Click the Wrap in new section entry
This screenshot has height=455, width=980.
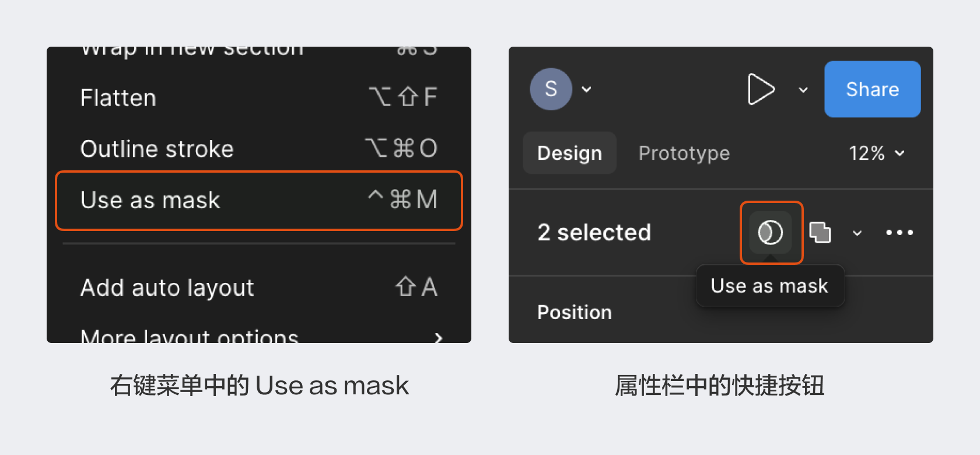click(x=258, y=51)
